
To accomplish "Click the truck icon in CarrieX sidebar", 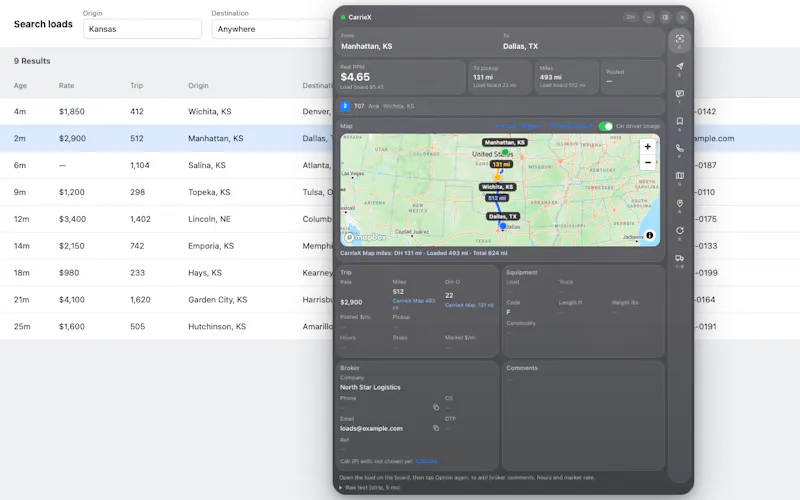I will [x=680, y=258].
